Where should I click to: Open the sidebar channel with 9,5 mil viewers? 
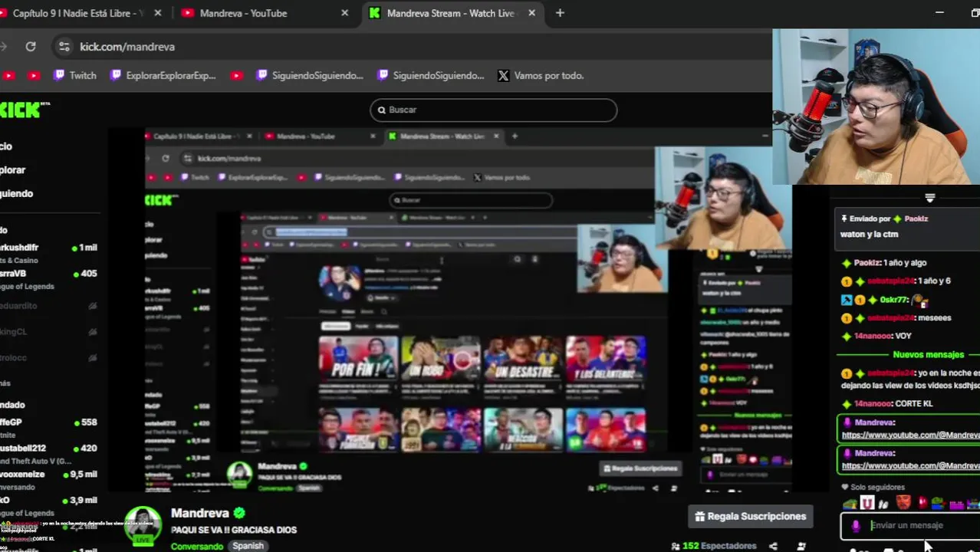[x=48, y=480]
